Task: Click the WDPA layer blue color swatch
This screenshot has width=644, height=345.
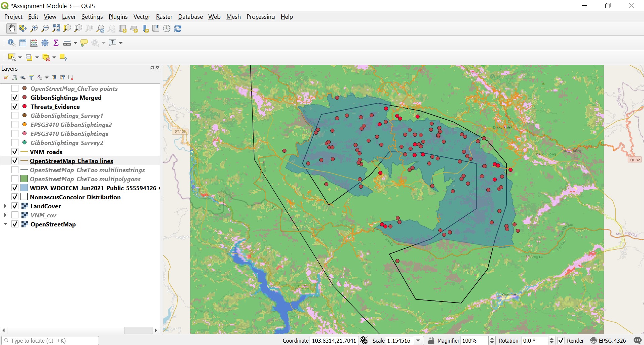Action: pos(24,188)
